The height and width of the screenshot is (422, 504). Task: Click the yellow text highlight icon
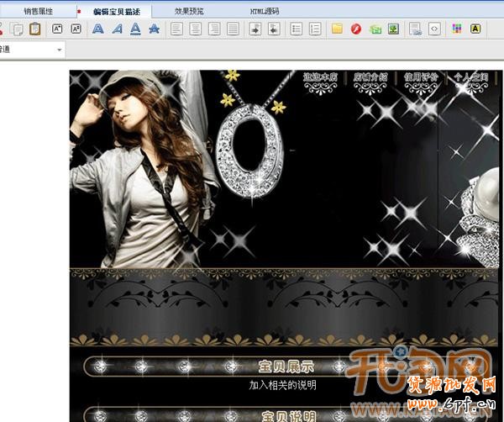coord(475,29)
